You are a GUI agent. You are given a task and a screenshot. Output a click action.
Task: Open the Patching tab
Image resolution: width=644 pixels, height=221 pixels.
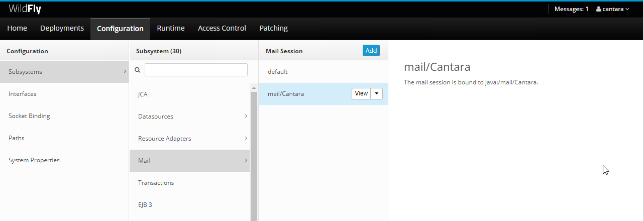point(273,28)
